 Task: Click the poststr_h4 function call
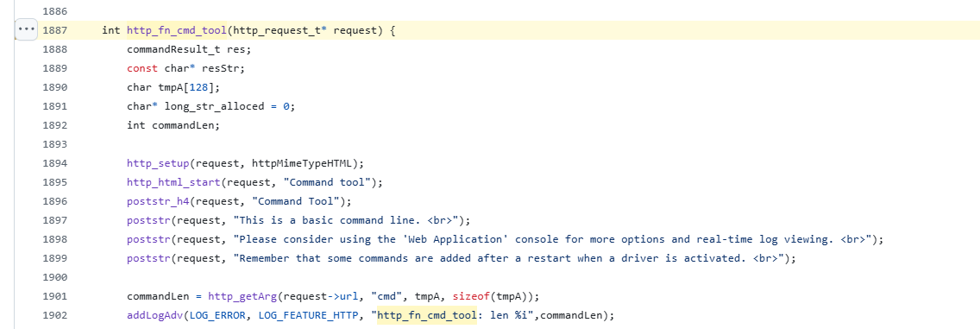[x=158, y=201]
